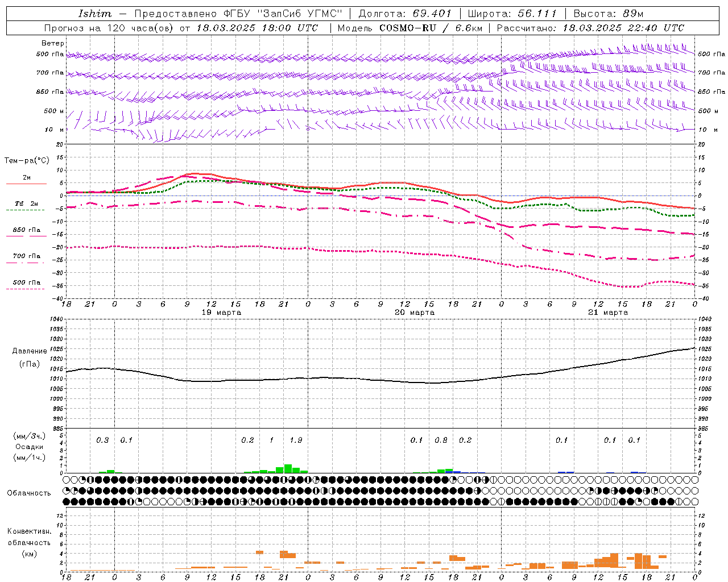Click the "Ветер" wind panel label
Viewport: 728px width, 582px height.
point(53,43)
